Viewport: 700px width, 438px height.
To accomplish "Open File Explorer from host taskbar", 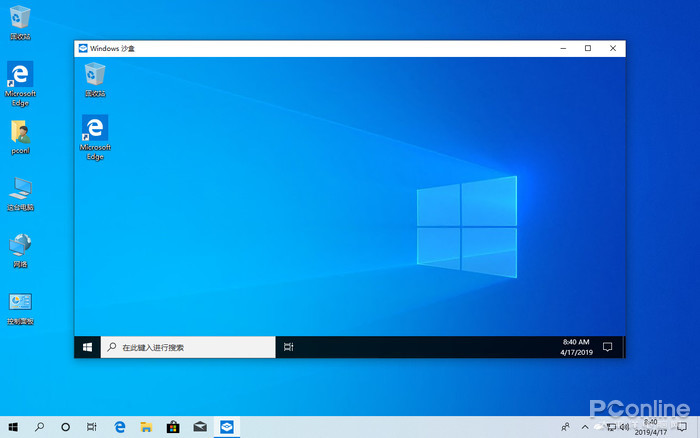I will 146,427.
